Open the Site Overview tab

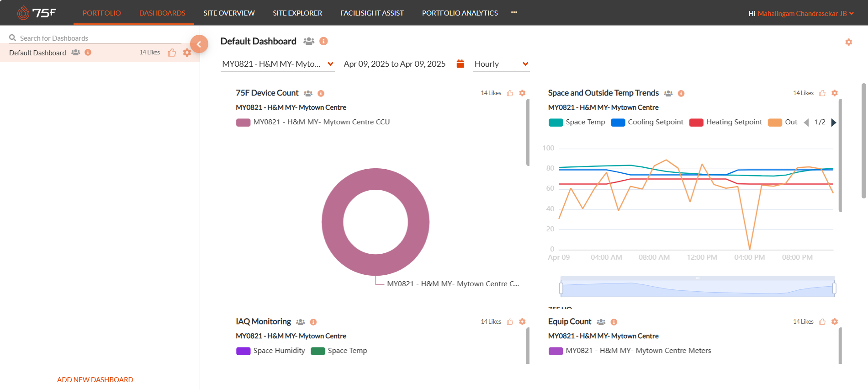(x=229, y=13)
